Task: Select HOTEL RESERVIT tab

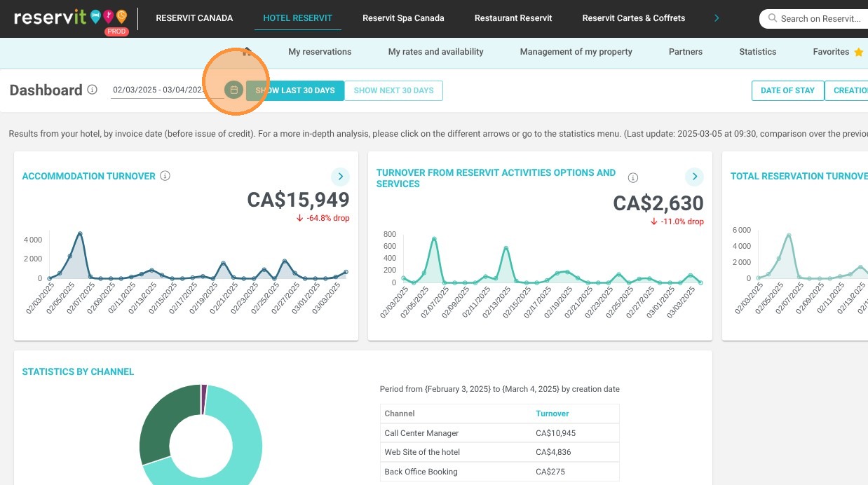Action: point(298,18)
